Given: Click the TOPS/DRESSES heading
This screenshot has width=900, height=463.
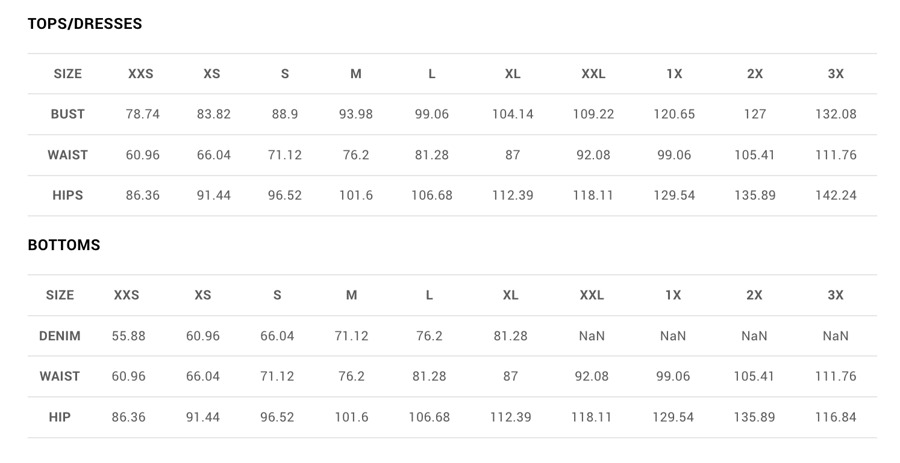Looking at the screenshot, I should tap(85, 24).
